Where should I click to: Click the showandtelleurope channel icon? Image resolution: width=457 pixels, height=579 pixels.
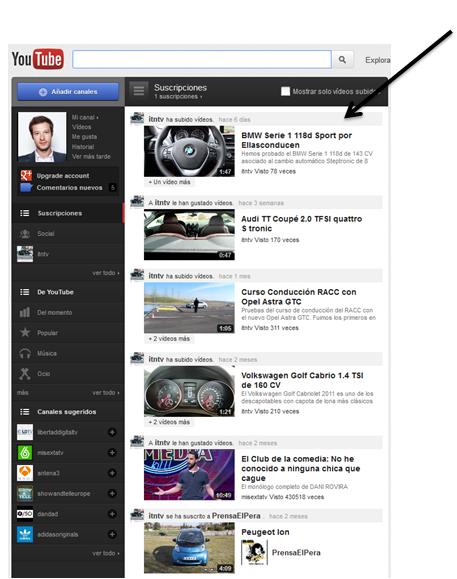(x=25, y=494)
